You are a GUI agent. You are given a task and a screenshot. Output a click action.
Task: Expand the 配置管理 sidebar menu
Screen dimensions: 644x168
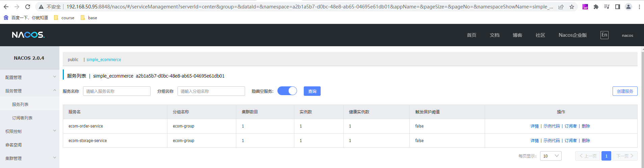pos(30,77)
